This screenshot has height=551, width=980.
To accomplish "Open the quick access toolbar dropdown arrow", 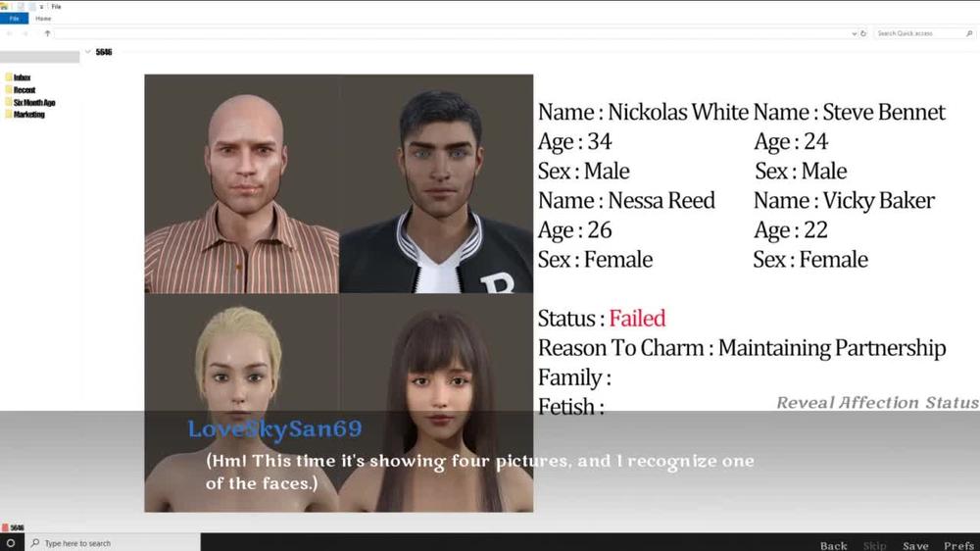I will point(41,7).
